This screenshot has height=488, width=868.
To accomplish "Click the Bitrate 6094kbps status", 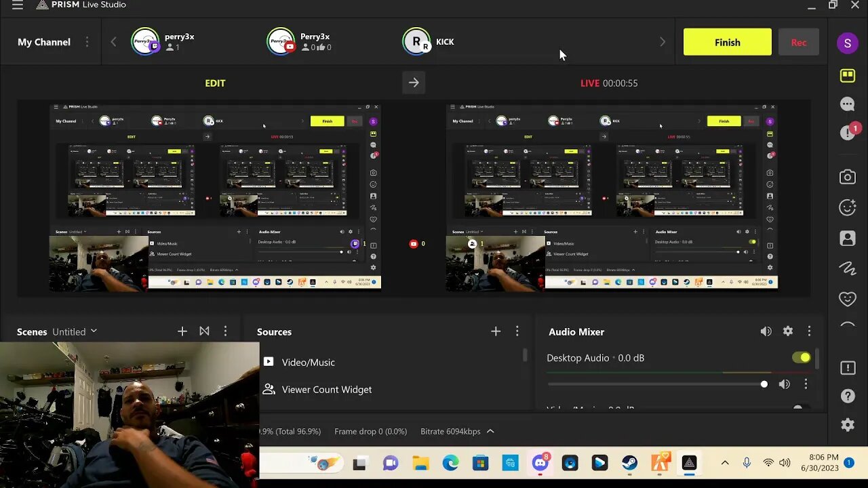I will click(450, 431).
